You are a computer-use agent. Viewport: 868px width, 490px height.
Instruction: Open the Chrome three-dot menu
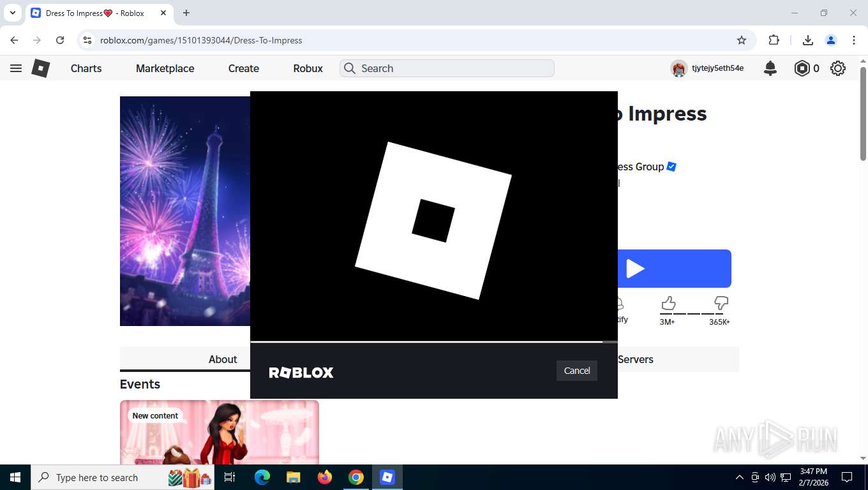pos(854,40)
